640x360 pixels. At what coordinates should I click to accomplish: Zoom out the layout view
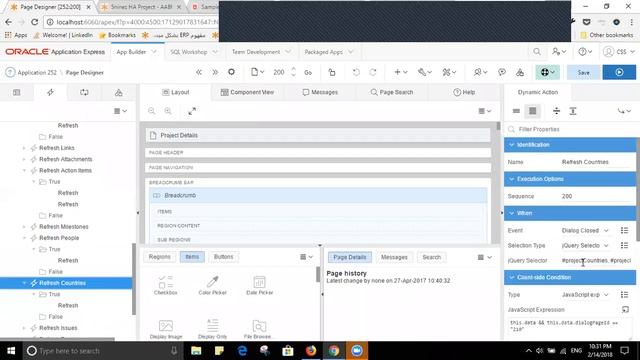point(151,111)
